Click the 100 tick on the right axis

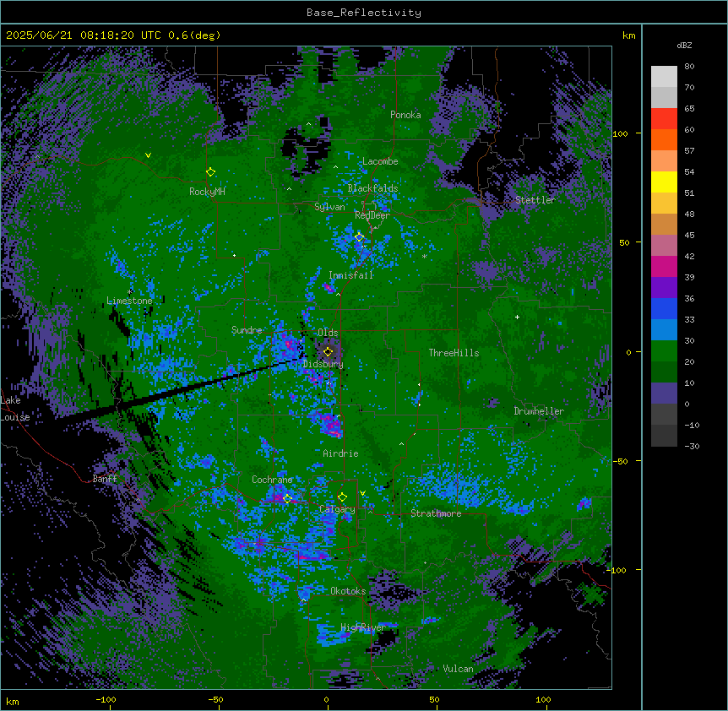pyautogui.click(x=620, y=133)
